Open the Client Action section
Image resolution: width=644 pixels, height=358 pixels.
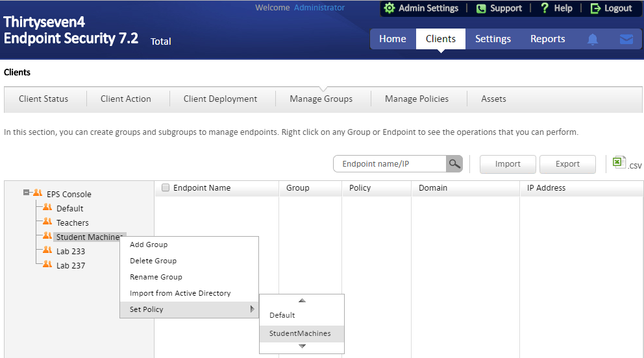click(x=126, y=99)
